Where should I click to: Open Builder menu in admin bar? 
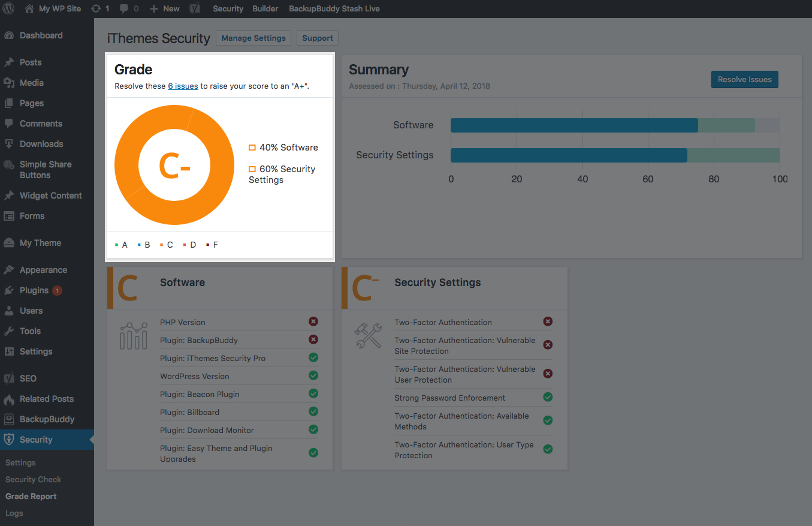tap(265, 8)
